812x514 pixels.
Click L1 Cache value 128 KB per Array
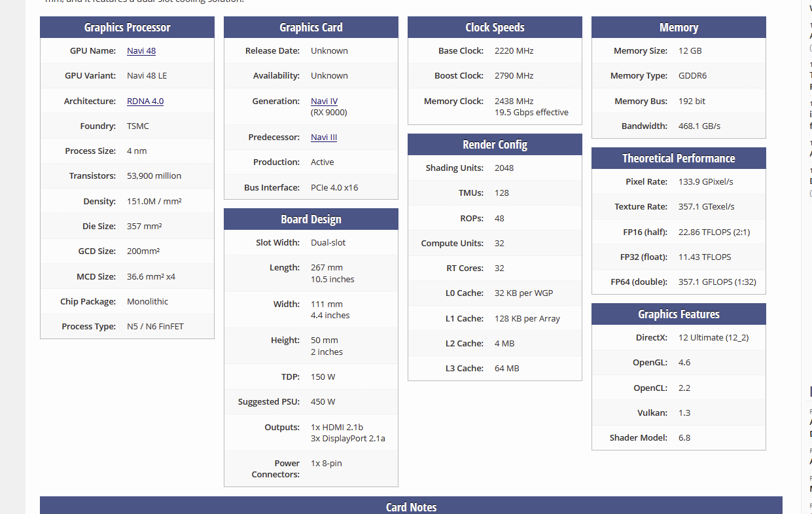pyautogui.click(x=527, y=318)
